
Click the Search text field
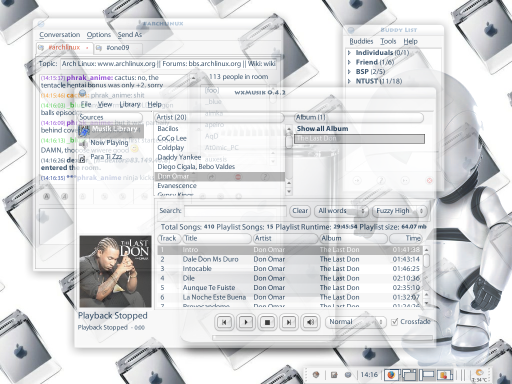(235, 211)
